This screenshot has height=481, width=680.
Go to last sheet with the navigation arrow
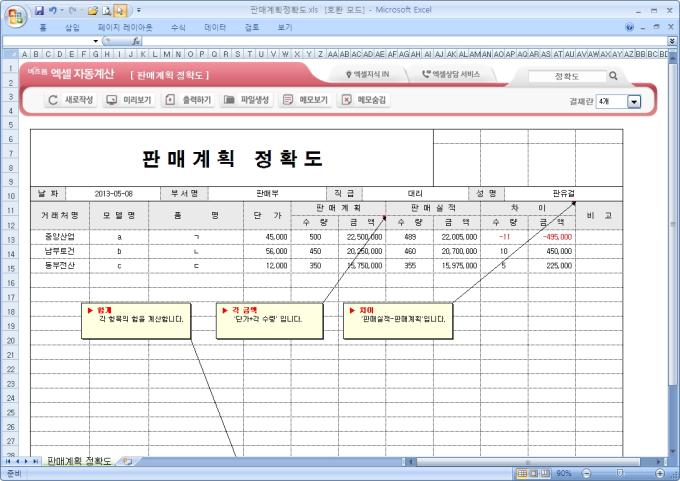point(35,461)
